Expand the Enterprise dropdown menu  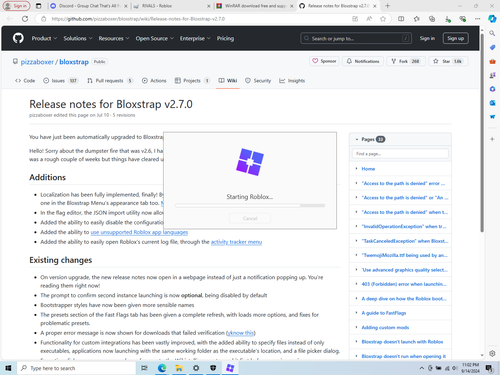(195, 38)
